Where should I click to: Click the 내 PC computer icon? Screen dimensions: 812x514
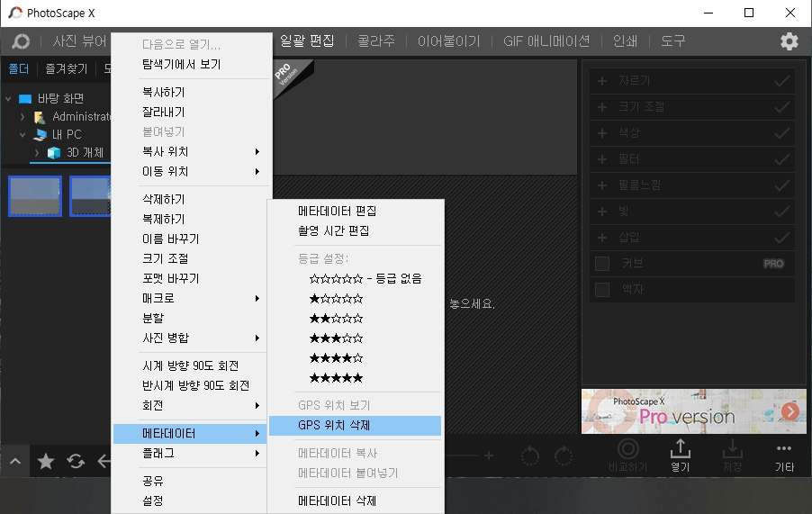point(40,135)
